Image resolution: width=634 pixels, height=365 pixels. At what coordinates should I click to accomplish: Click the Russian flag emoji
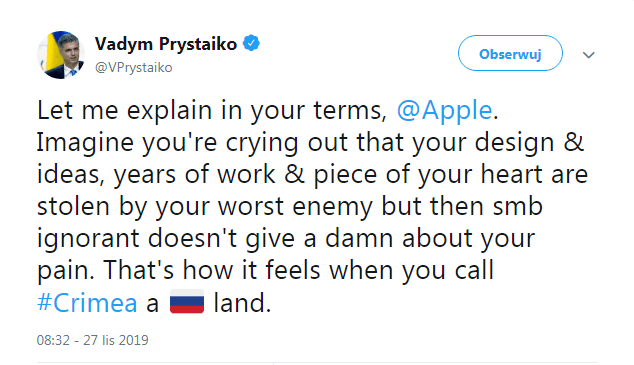[x=187, y=302]
